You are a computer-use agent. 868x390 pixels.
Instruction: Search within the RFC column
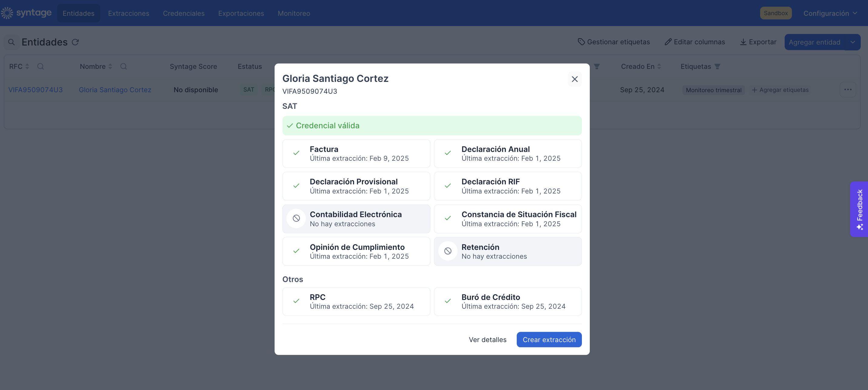click(40, 66)
